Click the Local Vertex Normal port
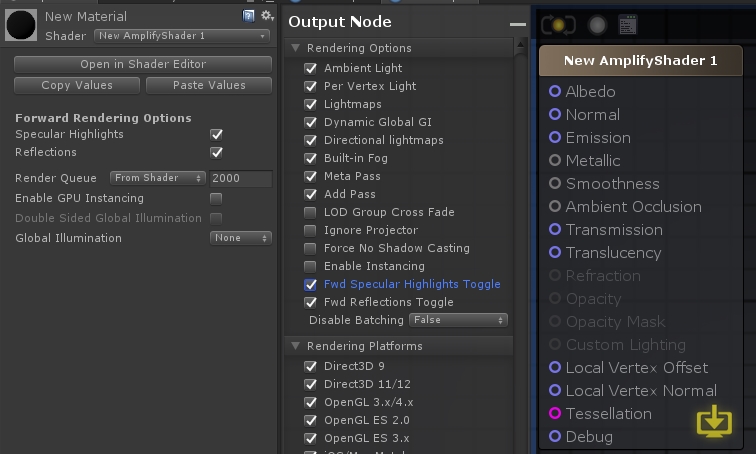The image size is (756, 454). click(555, 390)
